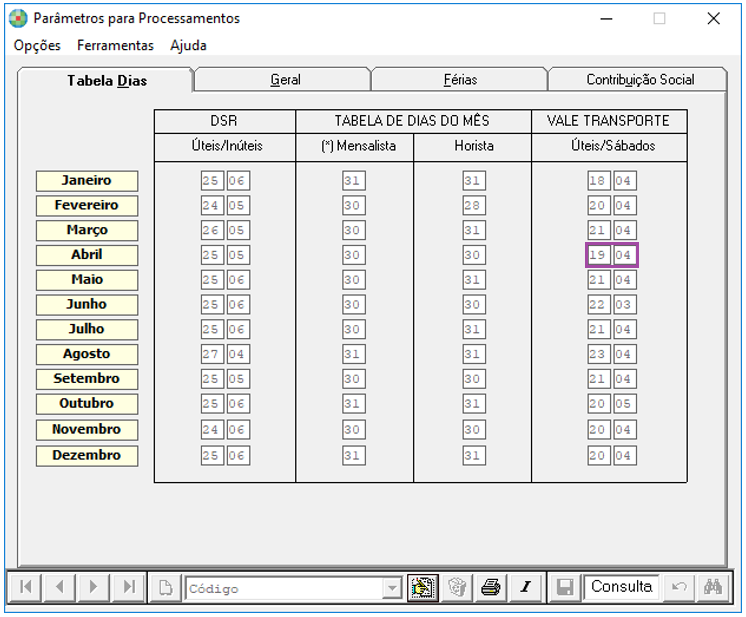Select Agosto Vale Transporte úteis field 23
This screenshot has height=617, width=746.
tap(599, 354)
